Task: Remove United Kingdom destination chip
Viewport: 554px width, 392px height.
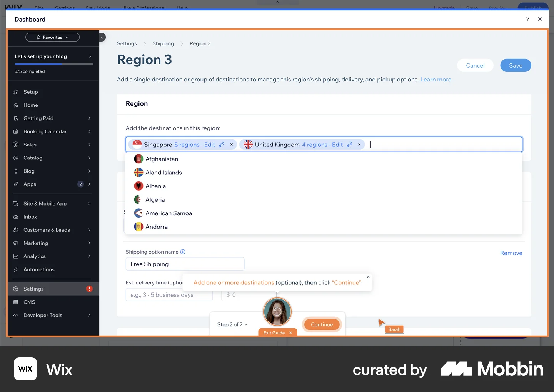Action: 359,145
